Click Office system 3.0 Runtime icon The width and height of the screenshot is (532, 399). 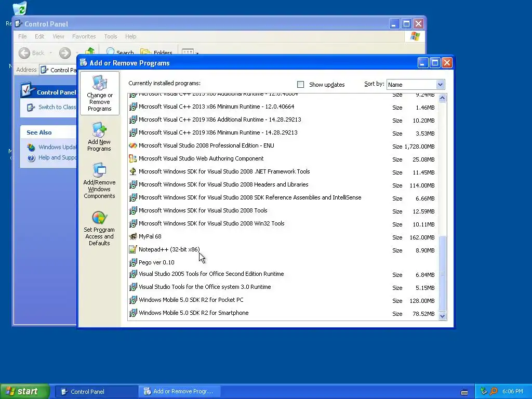[x=133, y=287]
